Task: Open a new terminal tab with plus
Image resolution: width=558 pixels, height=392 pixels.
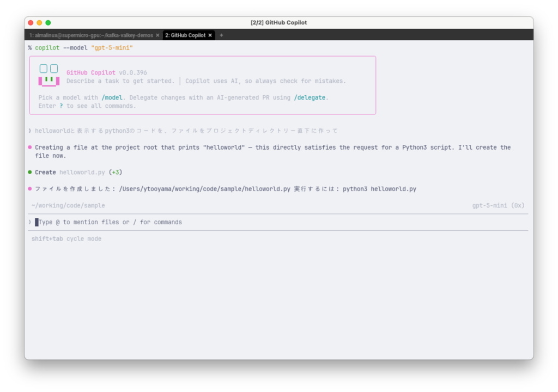Action: pyautogui.click(x=221, y=35)
